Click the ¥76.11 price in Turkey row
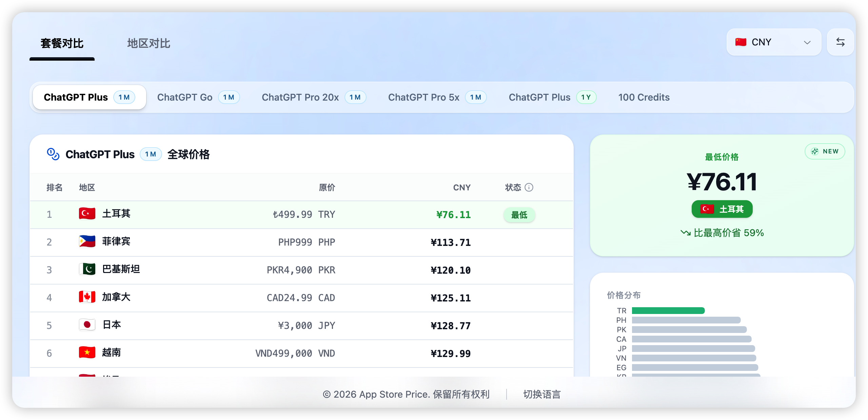The width and height of the screenshot is (868, 420). [453, 215]
